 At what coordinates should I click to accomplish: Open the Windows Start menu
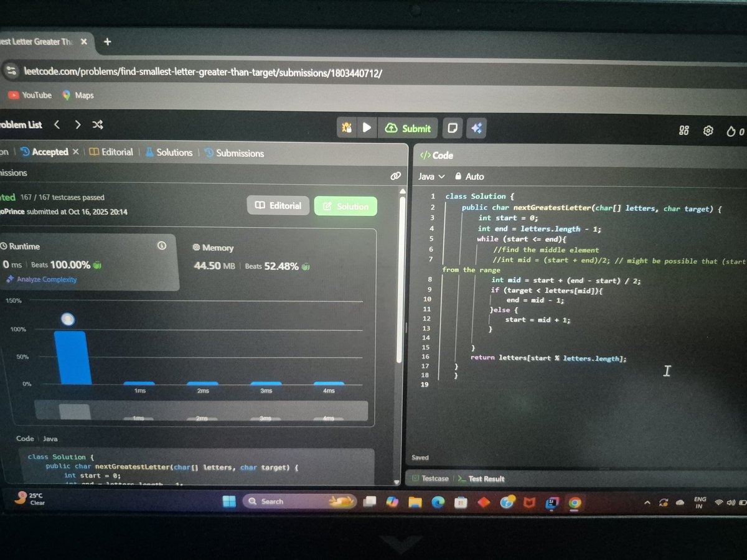[x=229, y=502]
